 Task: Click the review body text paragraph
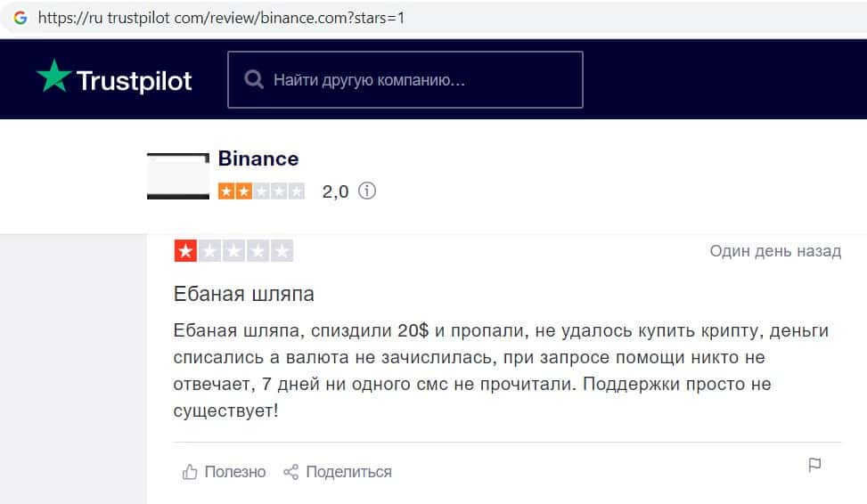pos(499,371)
